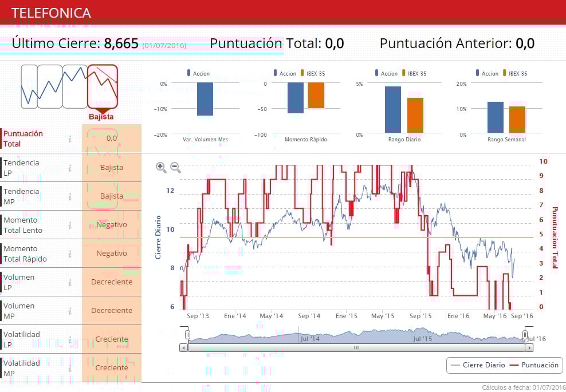Image resolution: width=566 pixels, height=392 pixels.
Task: Click the Decreciente value of Volumen MP
Action: tap(112, 311)
